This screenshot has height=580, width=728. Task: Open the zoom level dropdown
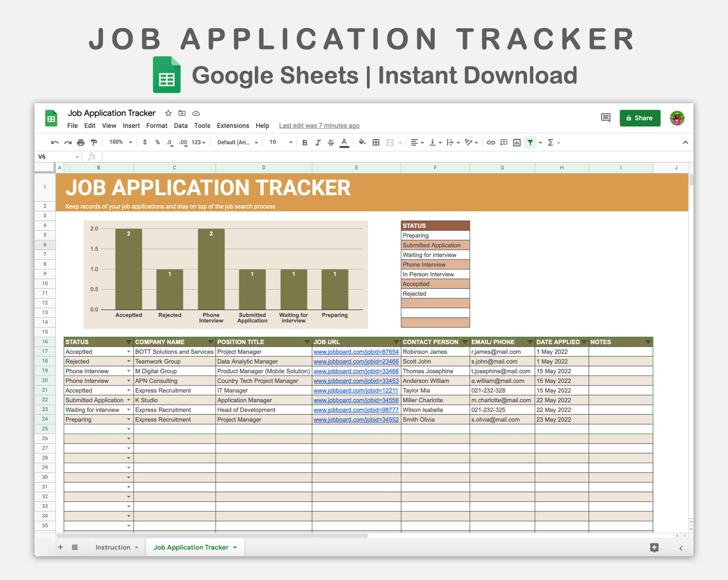coord(119,142)
